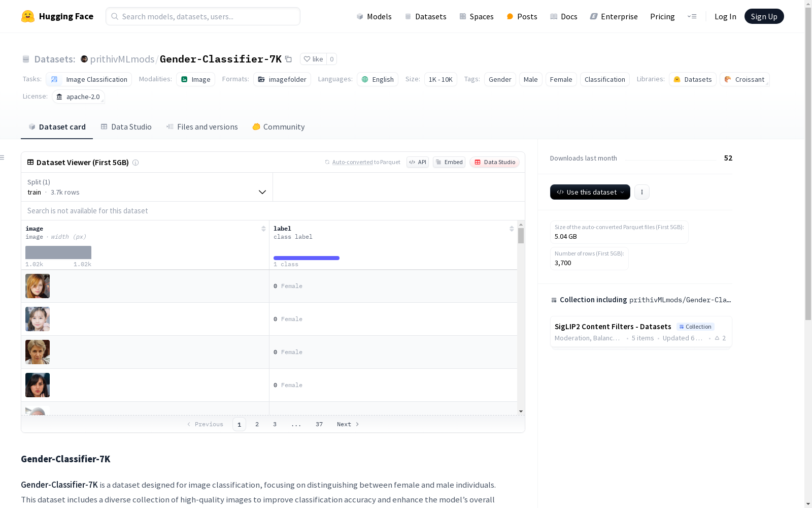Screen dimensions: 812x508
Task: Click the label class distribution bar
Action: click(307, 258)
